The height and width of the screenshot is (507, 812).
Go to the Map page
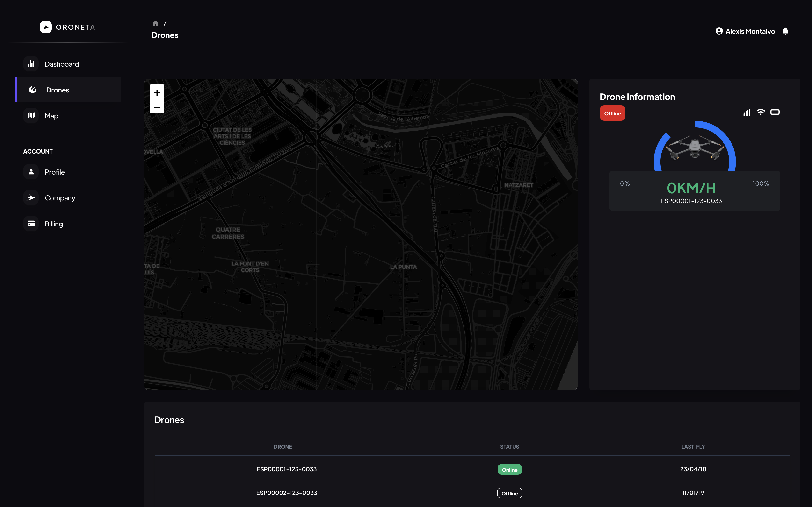pos(51,116)
